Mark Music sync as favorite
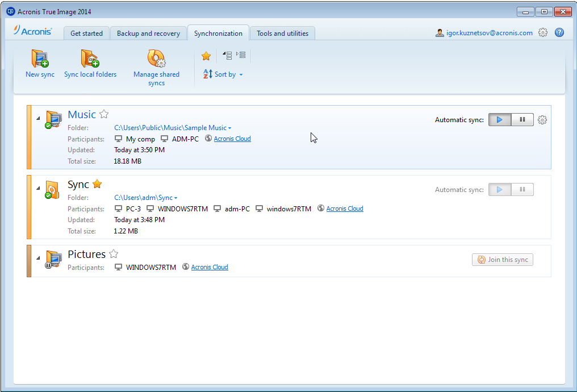Viewport: 577px width, 392px height. click(104, 114)
